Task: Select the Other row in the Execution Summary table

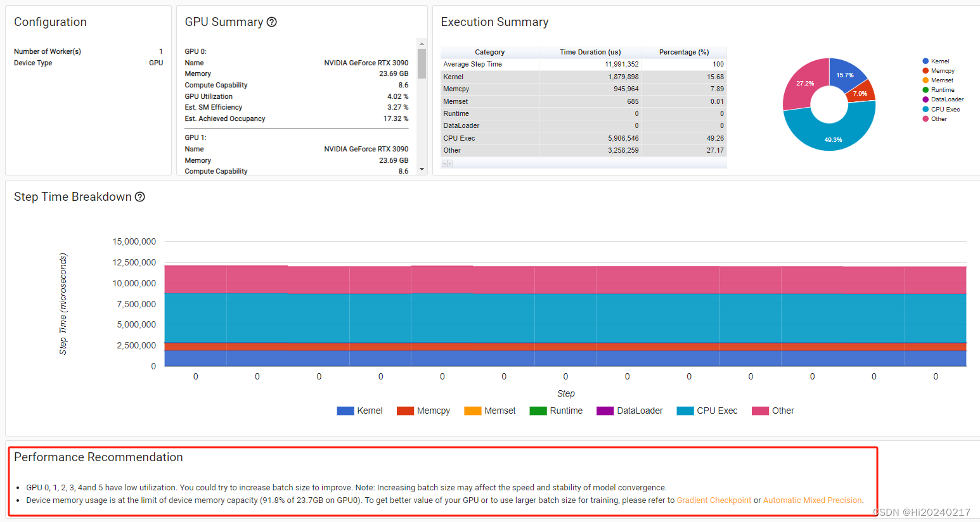Action: point(583,151)
